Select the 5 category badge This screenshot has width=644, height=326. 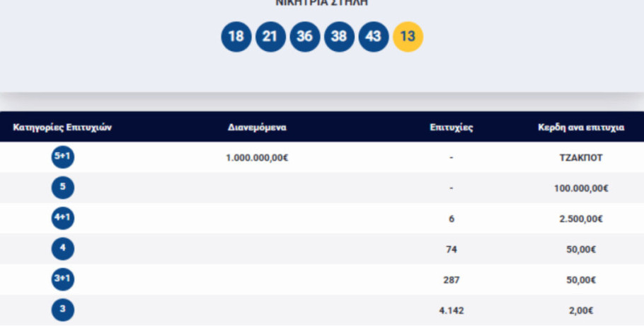coord(62,188)
